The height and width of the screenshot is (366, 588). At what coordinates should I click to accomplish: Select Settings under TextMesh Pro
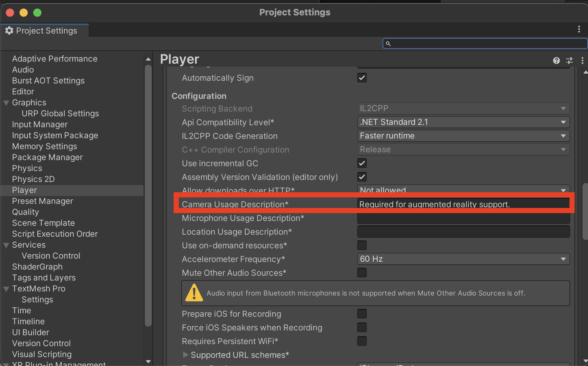coord(37,300)
